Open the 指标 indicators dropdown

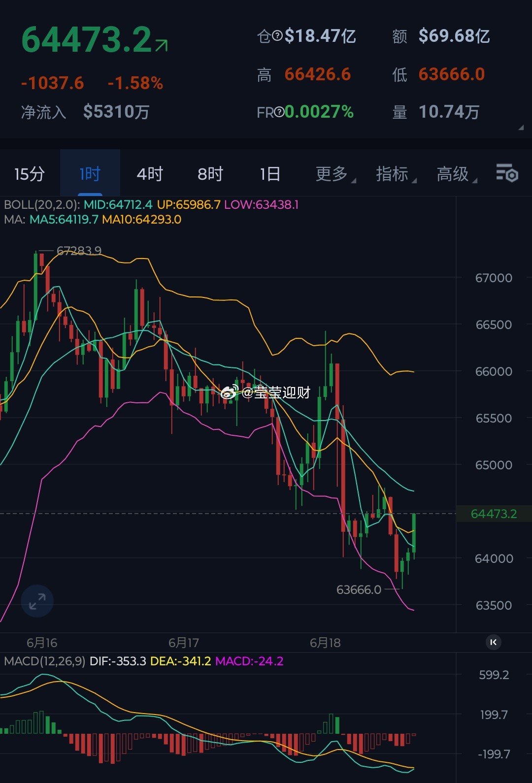click(396, 174)
